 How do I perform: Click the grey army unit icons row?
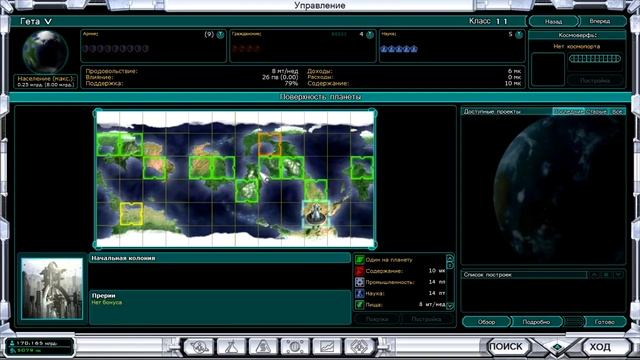click(x=116, y=49)
